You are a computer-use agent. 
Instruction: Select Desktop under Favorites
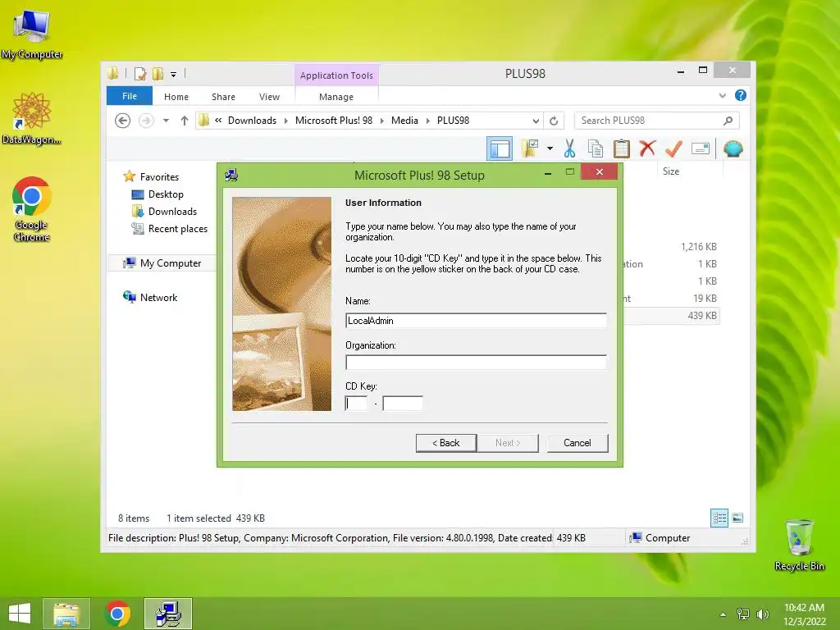pos(166,194)
